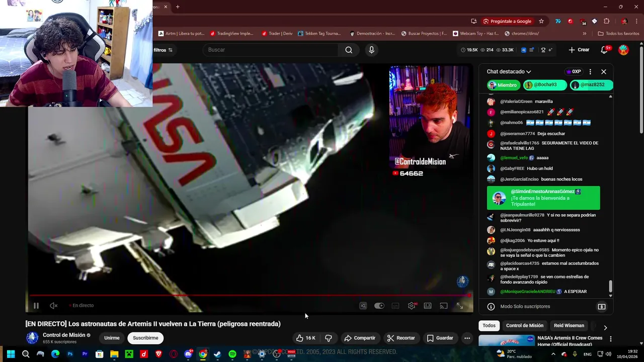Cast the video to a TV
The height and width of the screenshot is (362, 644).
click(x=444, y=306)
